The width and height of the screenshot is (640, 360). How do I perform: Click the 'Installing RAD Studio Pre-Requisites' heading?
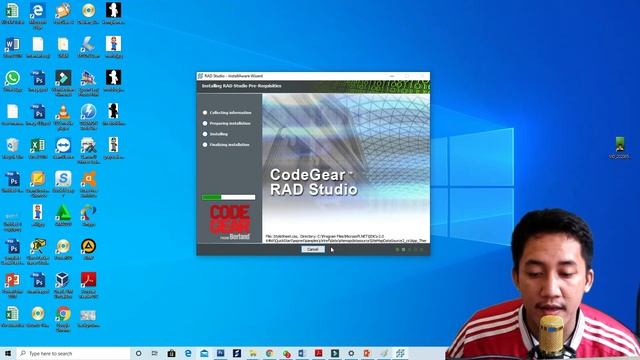tap(241, 86)
